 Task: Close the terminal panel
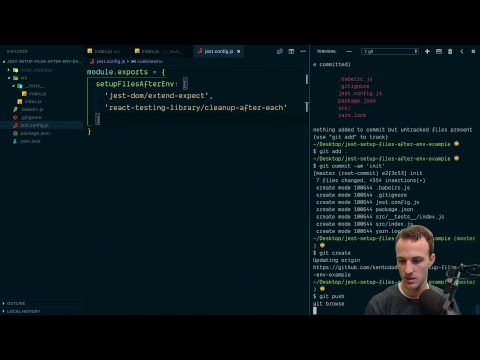click(473, 51)
